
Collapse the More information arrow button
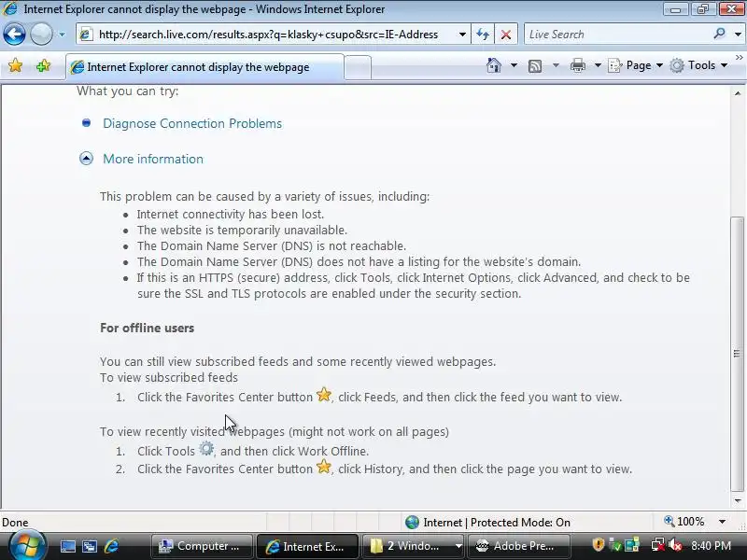pos(86,159)
